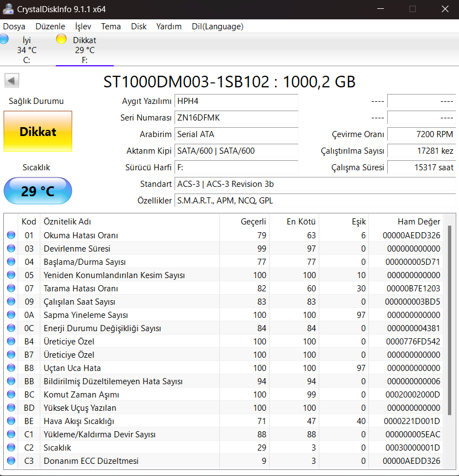Select the Komut Zaman Aşımı attribute name

click(81, 395)
